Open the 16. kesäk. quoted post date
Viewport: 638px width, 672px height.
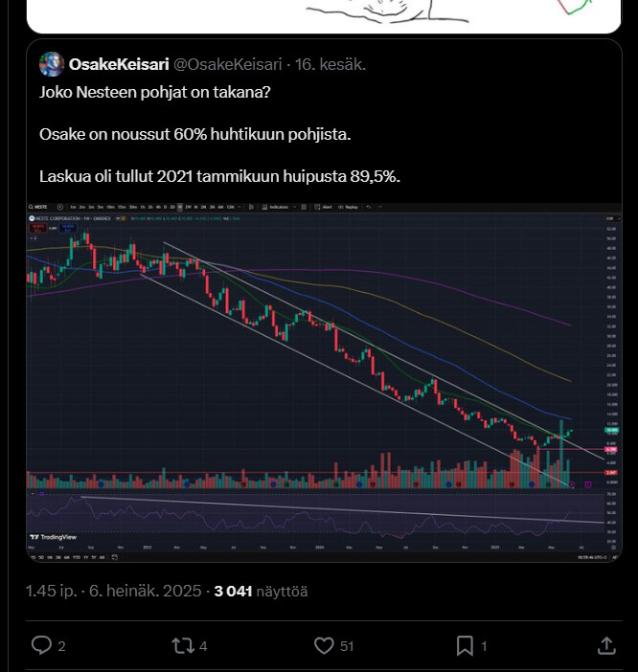[330, 64]
